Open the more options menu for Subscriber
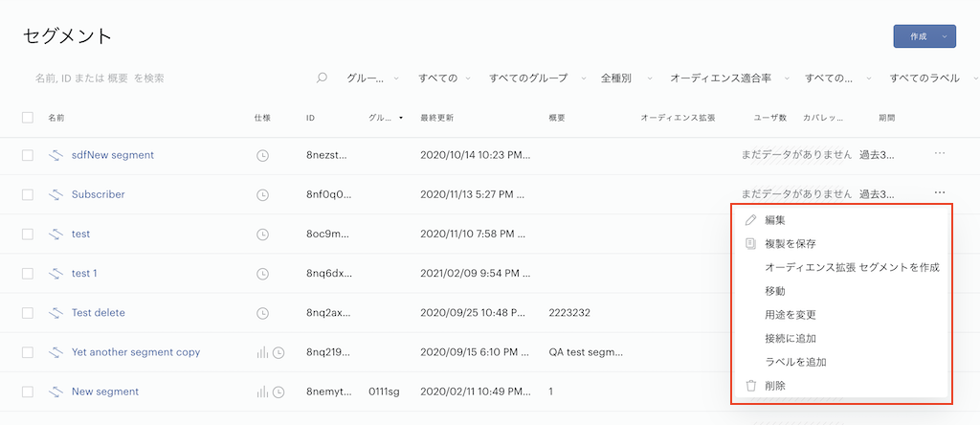The width and height of the screenshot is (980, 425). 940,192
